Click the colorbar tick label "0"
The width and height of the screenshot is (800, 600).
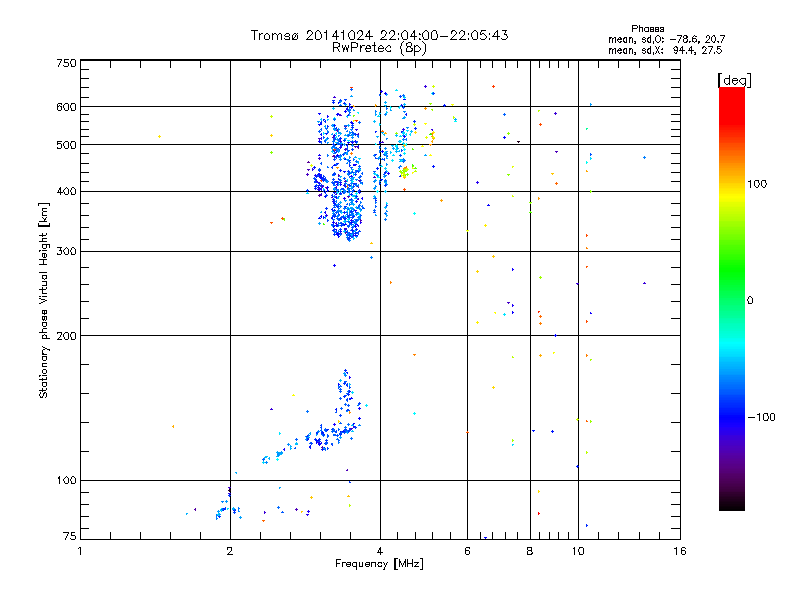pos(750,301)
